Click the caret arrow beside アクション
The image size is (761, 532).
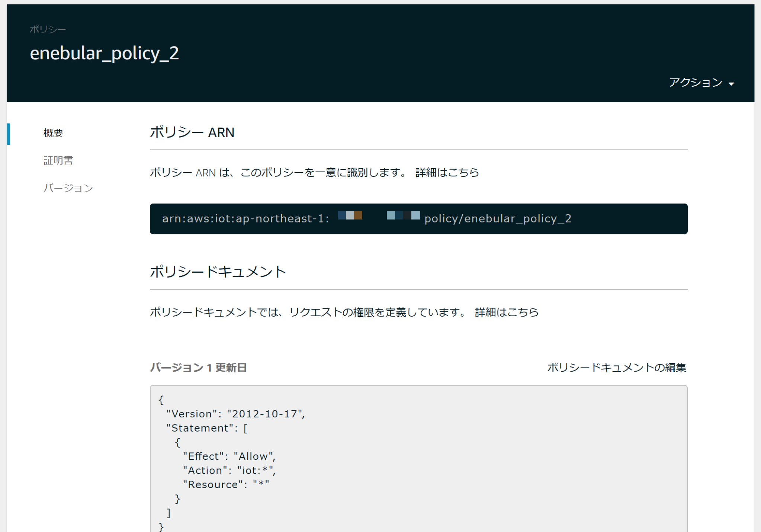[731, 84]
